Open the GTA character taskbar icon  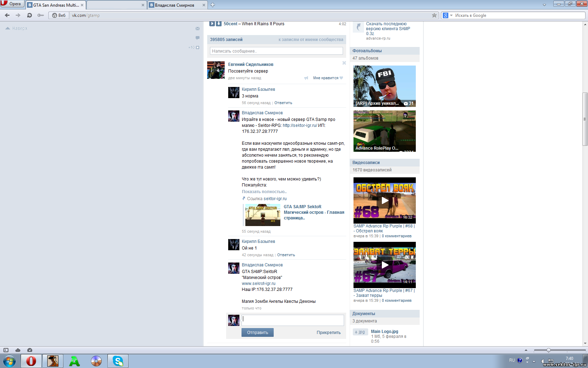tap(53, 361)
